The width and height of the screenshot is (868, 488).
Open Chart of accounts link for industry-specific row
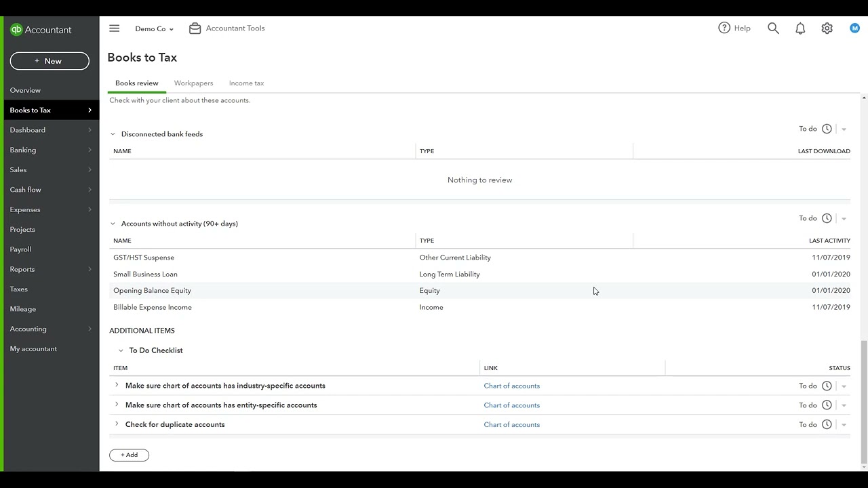point(511,386)
